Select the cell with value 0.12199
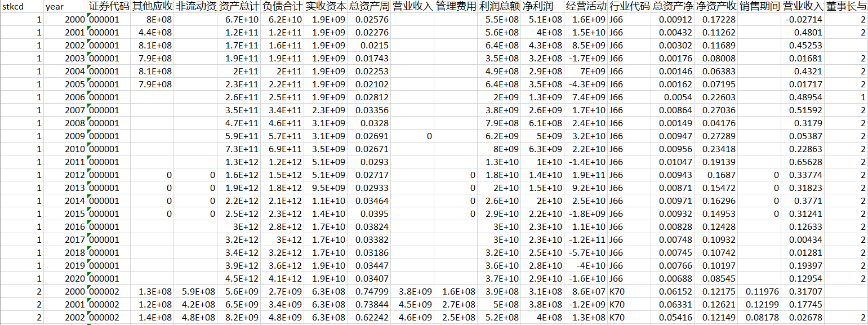This screenshot has height=325, width=868. point(759,305)
